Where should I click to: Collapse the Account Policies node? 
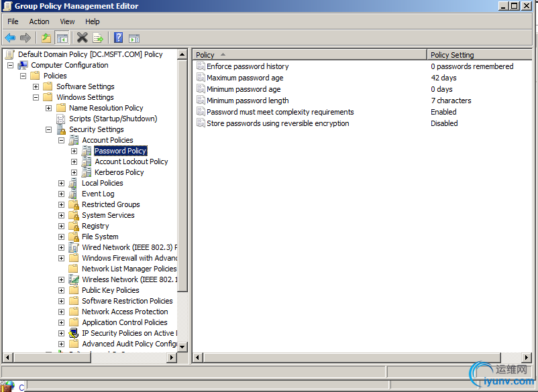click(x=61, y=140)
